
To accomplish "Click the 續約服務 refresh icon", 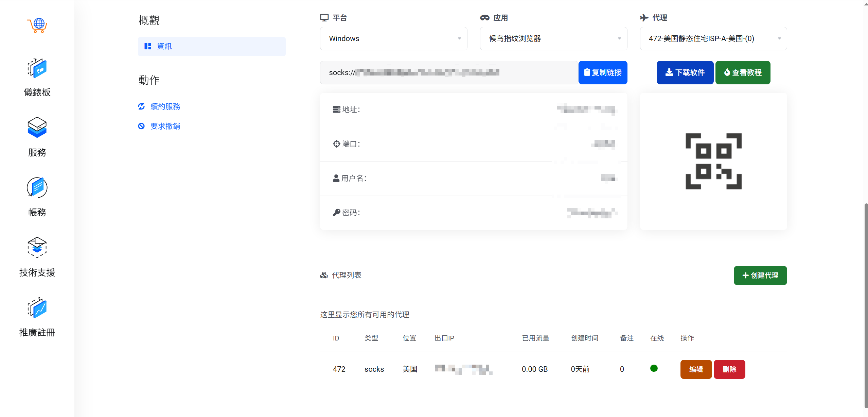I will (141, 106).
